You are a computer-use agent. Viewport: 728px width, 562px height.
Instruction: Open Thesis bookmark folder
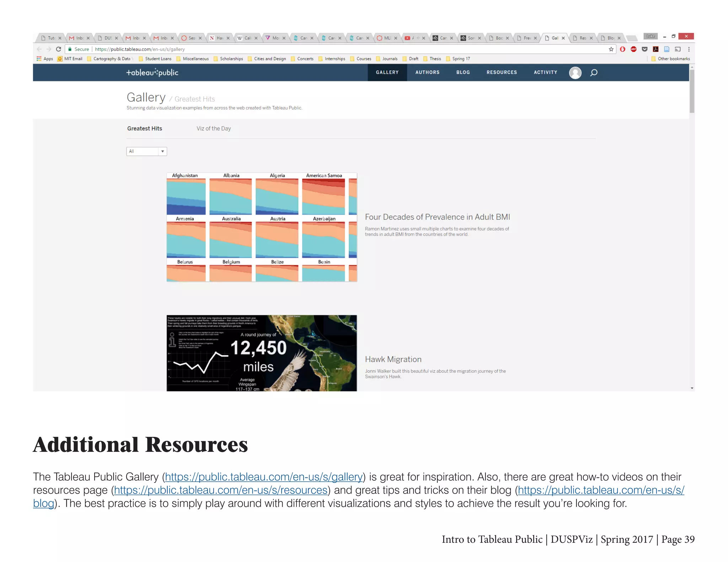click(432, 59)
